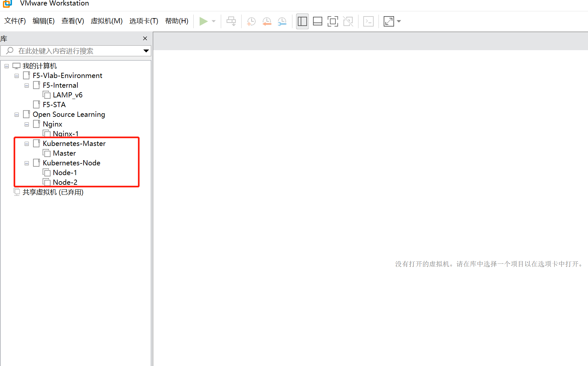Click the full screen mode icon
Screen dimensions: 588x366
click(x=333, y=21)
